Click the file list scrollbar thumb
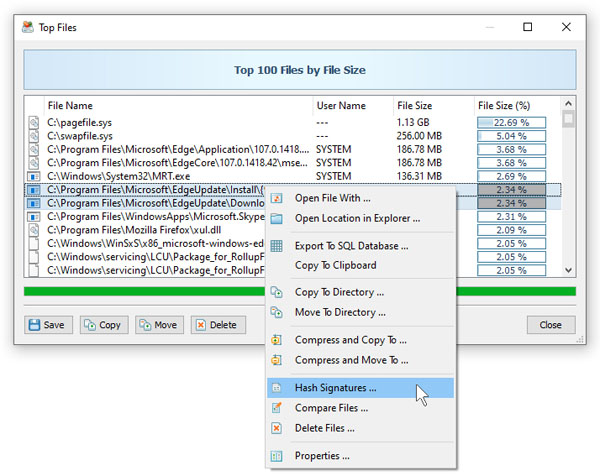 [x=568, y=119]
